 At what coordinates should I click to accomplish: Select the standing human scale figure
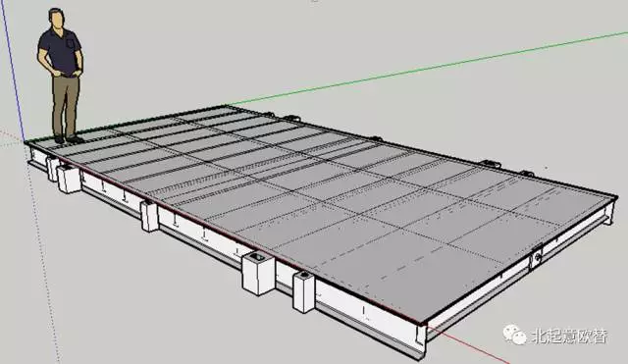[x=61, y=76]
